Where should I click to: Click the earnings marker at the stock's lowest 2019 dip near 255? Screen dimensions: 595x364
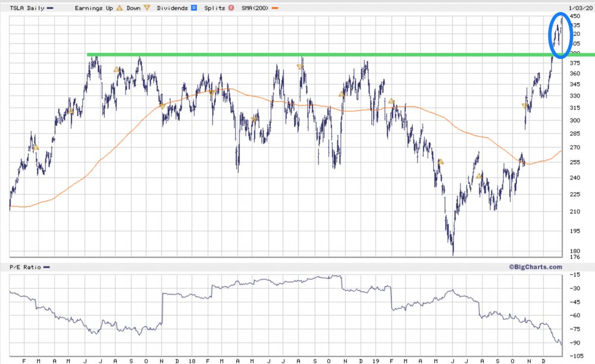pos(440,162)
